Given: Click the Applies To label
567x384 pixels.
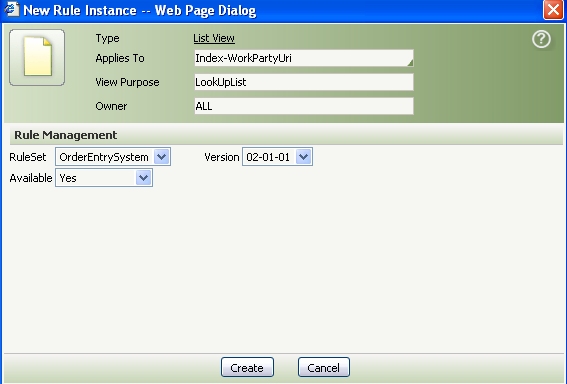Looking at the screenshot, I should click(x=120, y=58).
